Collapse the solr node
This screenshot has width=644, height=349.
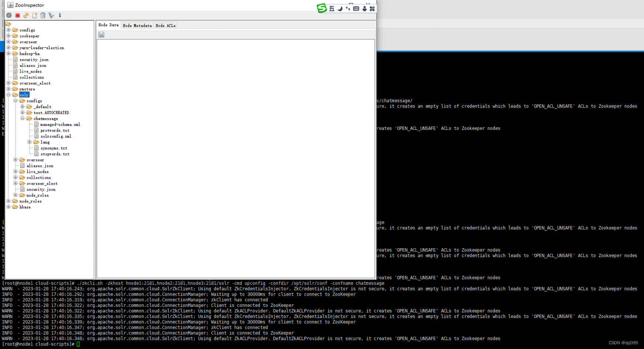point(8,95)
